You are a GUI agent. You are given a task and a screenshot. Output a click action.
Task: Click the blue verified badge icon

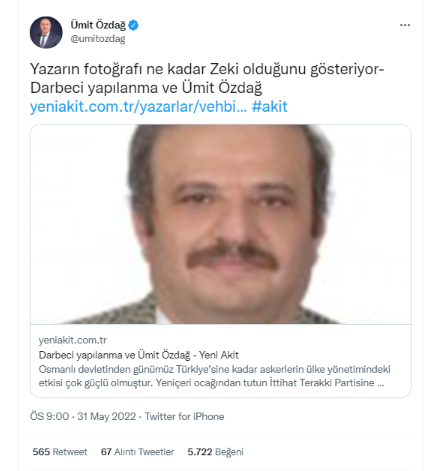tap(133, 25)
